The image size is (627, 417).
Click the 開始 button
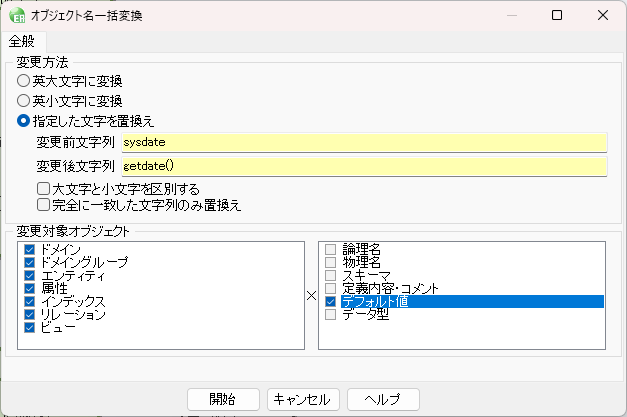[x=223, y=399]
